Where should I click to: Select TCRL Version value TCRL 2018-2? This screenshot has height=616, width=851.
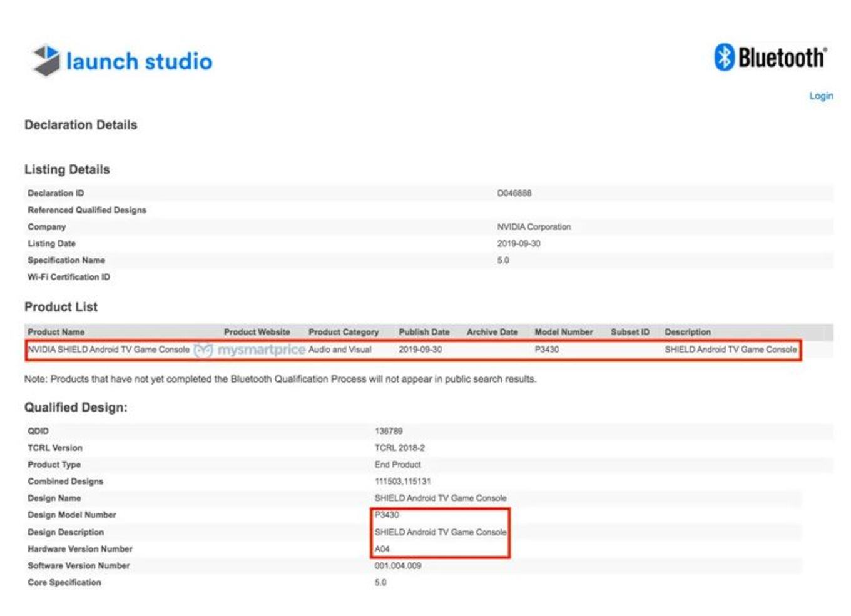tap(399, 448)
